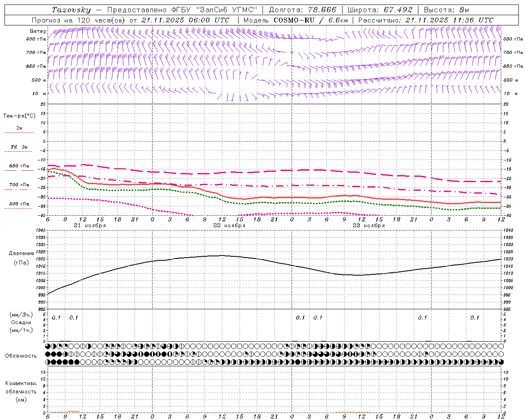
Task: Click the (гПа) unit label under Давление
Action: [21, 262]
